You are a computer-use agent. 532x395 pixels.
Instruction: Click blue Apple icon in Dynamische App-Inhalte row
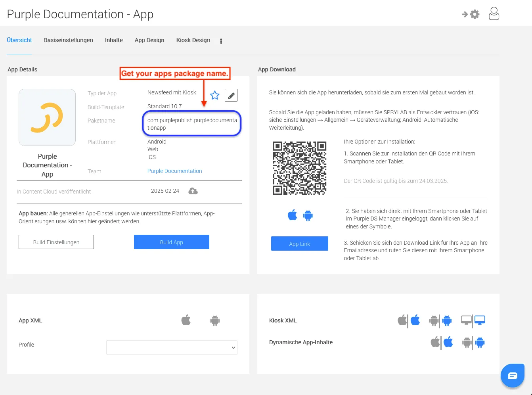[x=448, y=342]
